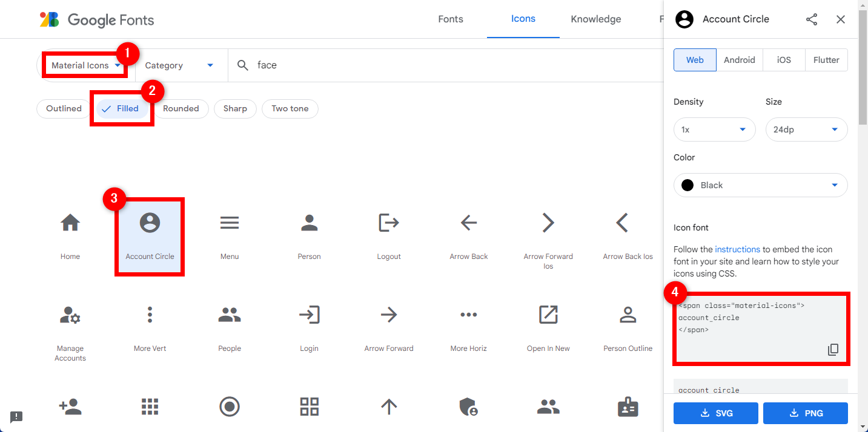Open the Icons tab
Image resolution: width=868 pixels, height=432 pixels.
(x=523, y=19)
